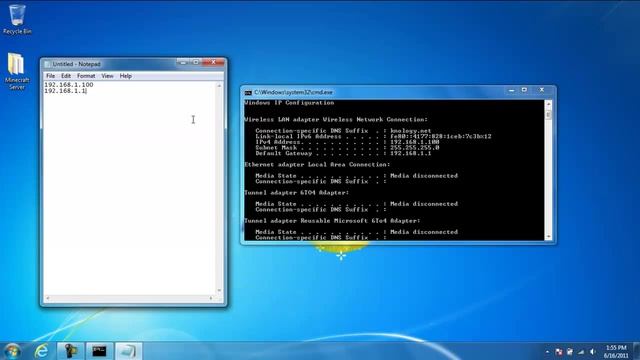Click the Notepad title bar icon
This screenshot has width=640, height=360.
coord(47,64)
